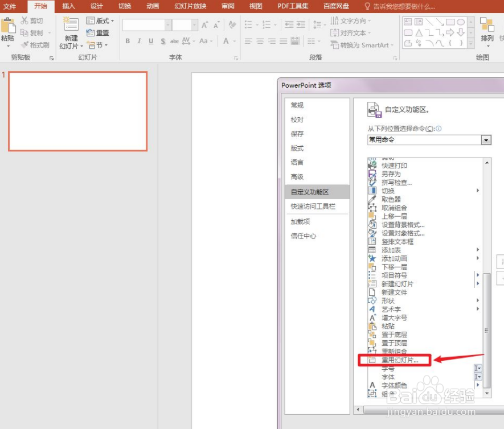
Task: Select the right arrow shape in gallery
Action: tap(450, 32)
